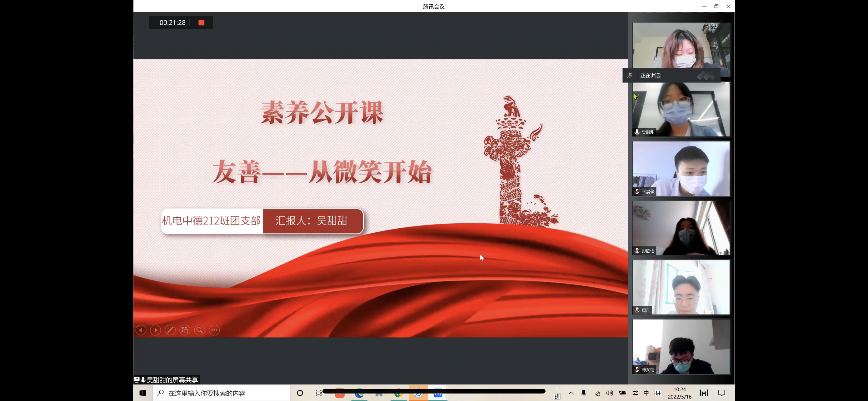Toggle the 拼 IME mode next to 中

(658, 393)
